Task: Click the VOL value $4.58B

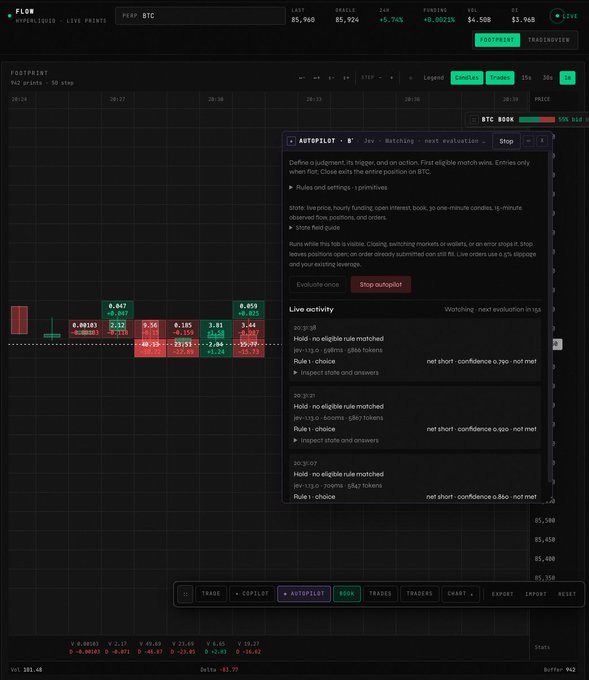Action: tap(479, 20)
